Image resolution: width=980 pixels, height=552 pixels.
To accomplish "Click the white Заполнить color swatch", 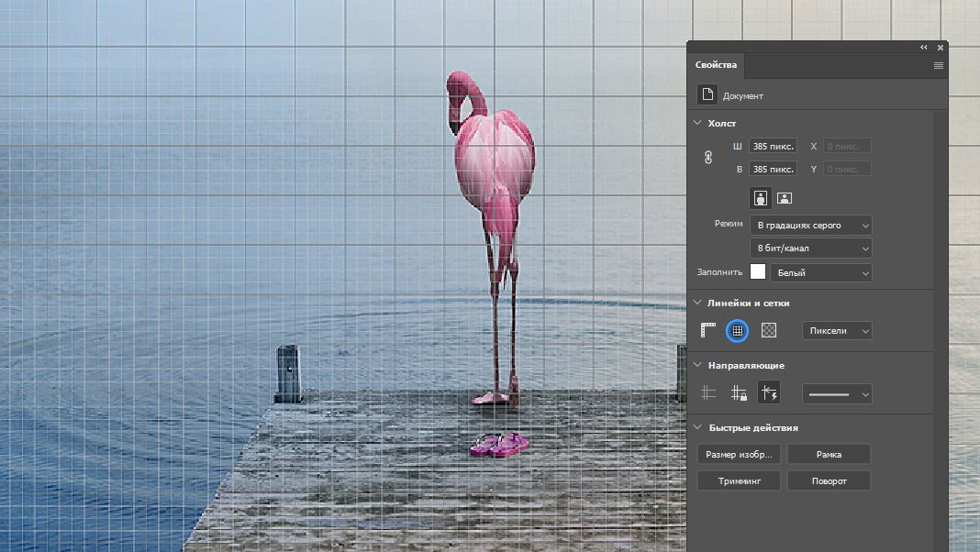I will [x=758, y=272].
